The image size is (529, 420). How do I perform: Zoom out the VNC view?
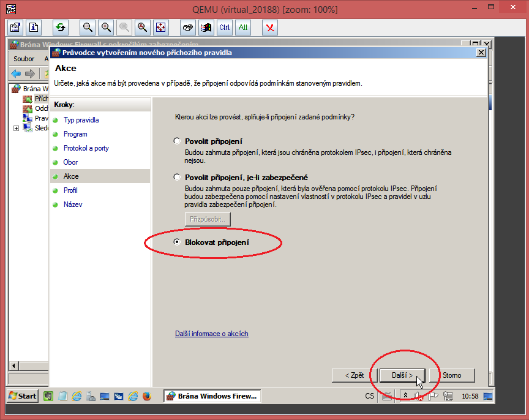[88, 28]
